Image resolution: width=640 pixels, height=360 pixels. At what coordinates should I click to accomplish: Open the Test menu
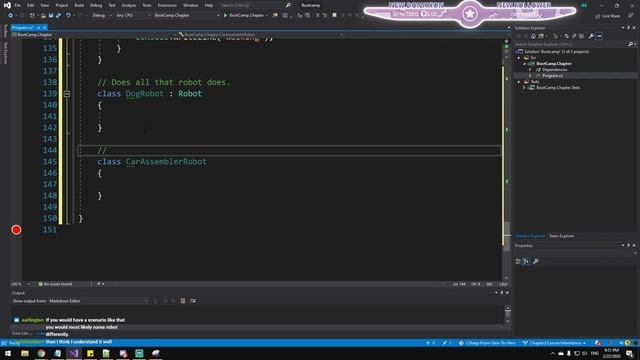point(112,5)
